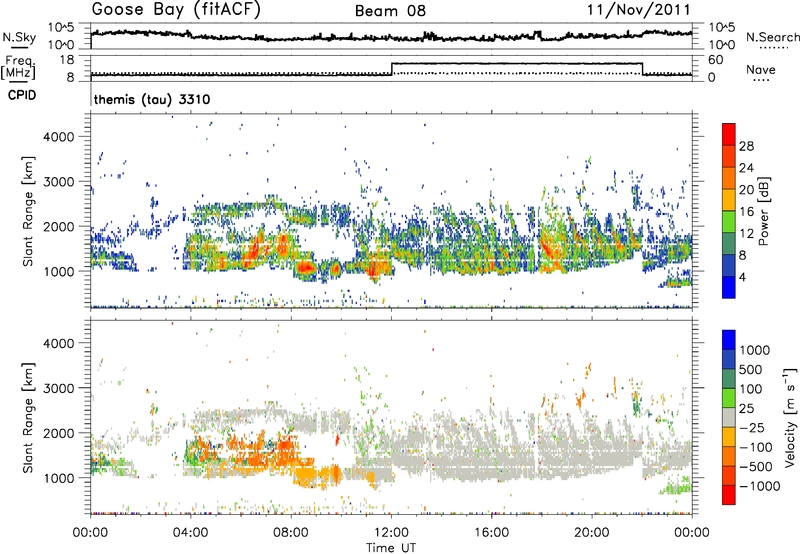Click the frequency step-up at 12:00 UT

point(391,69)
